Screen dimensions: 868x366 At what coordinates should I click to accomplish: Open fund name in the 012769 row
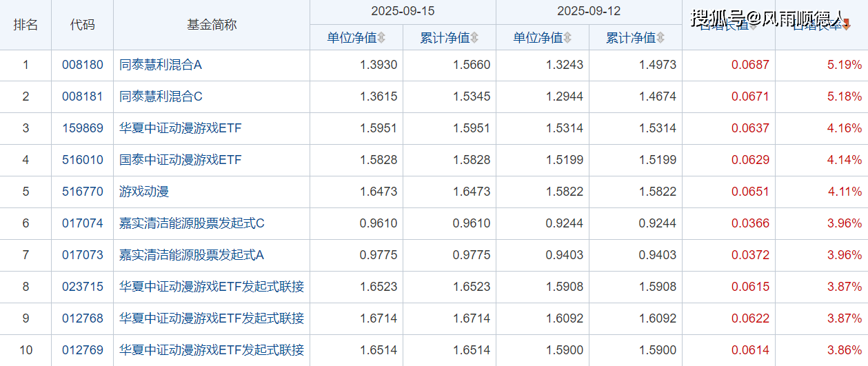point(212,351)
